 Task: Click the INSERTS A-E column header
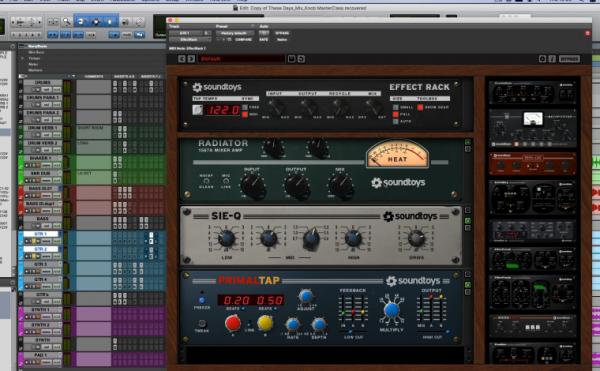124,76
